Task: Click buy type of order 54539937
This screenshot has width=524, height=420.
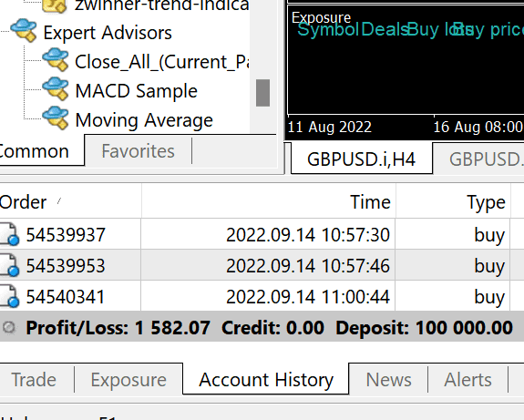Action: [x=489, y=235]
